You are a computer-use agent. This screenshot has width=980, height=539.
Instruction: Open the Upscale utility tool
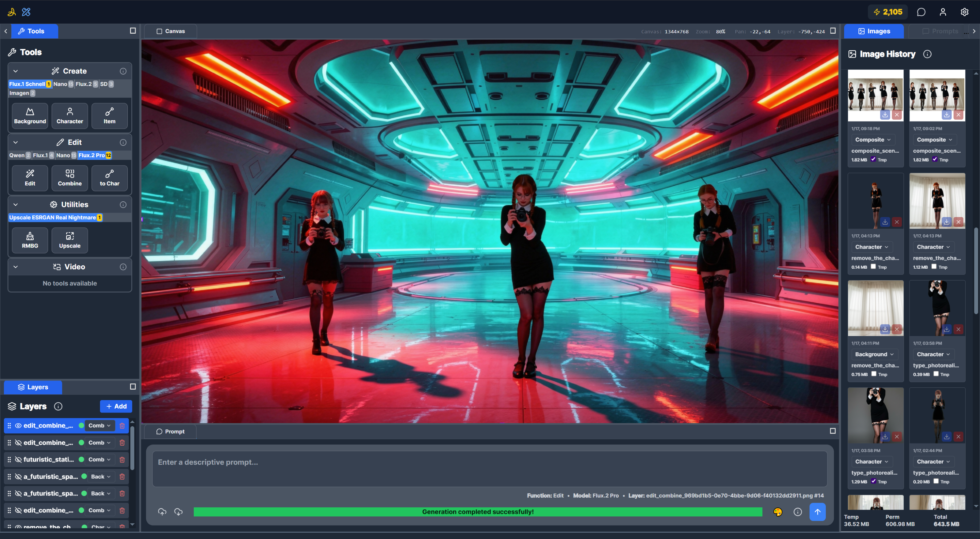(70, 240)
